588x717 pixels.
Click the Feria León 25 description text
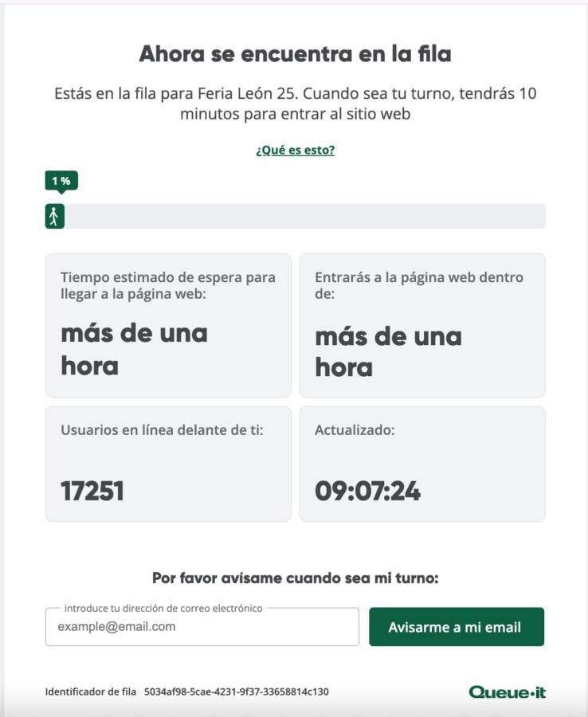tap(295, 104)
